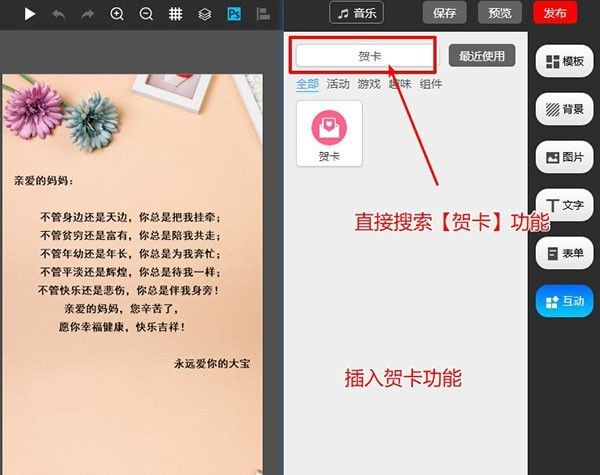Click the 保存 save button
Image resolution: width=600 pixels, height=475 pixels.
click(x=445, y=13)
